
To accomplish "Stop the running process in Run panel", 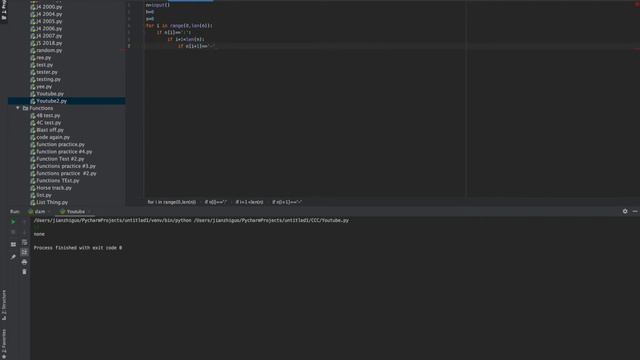I will click(x=13, y=232).
